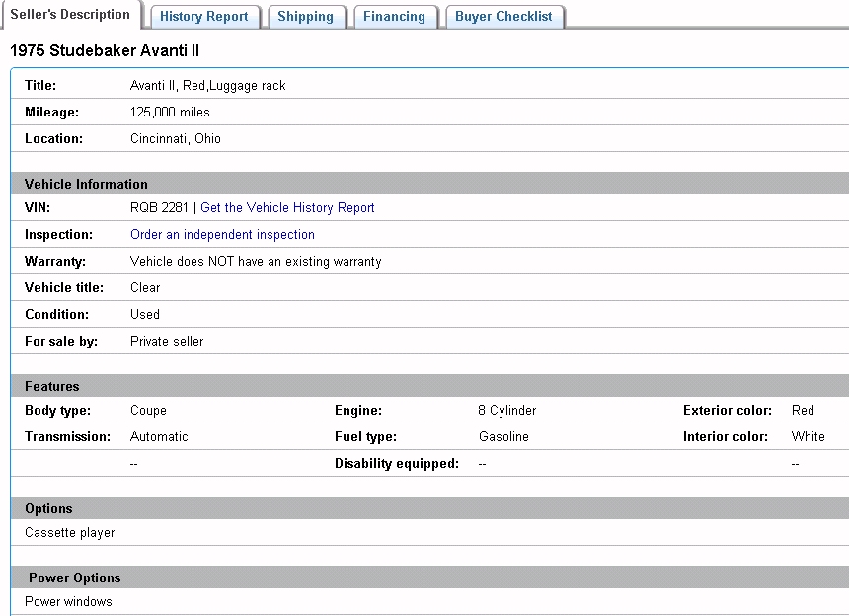Click the 1975 Studebaker Avanti II heading
The height and width of the screenshot is (616, 849).
pyautogui.click(x=106, y=50)
